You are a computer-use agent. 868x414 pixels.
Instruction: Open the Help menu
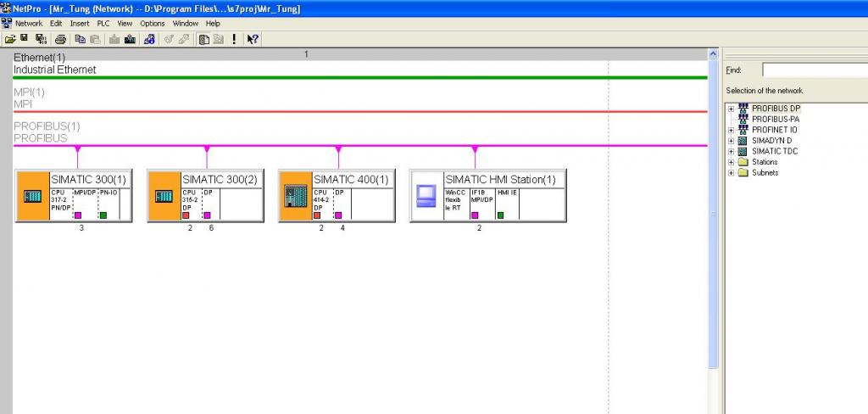pos(213,23)
